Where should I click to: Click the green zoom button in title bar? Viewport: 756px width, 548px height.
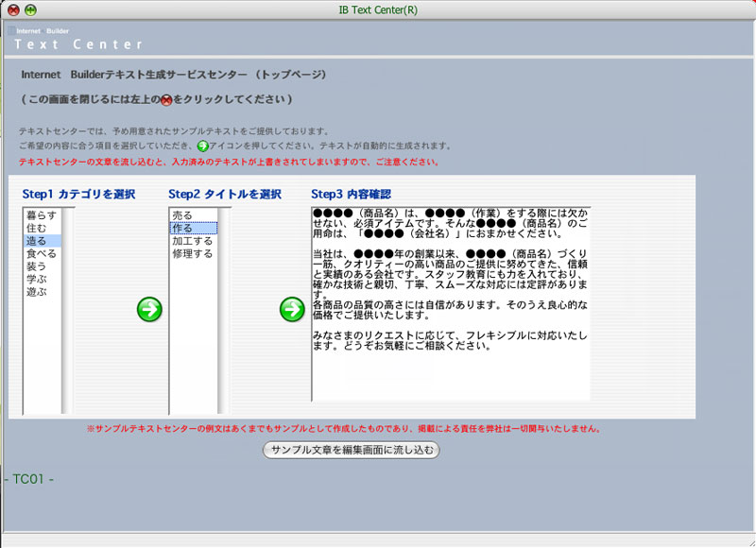31,9
